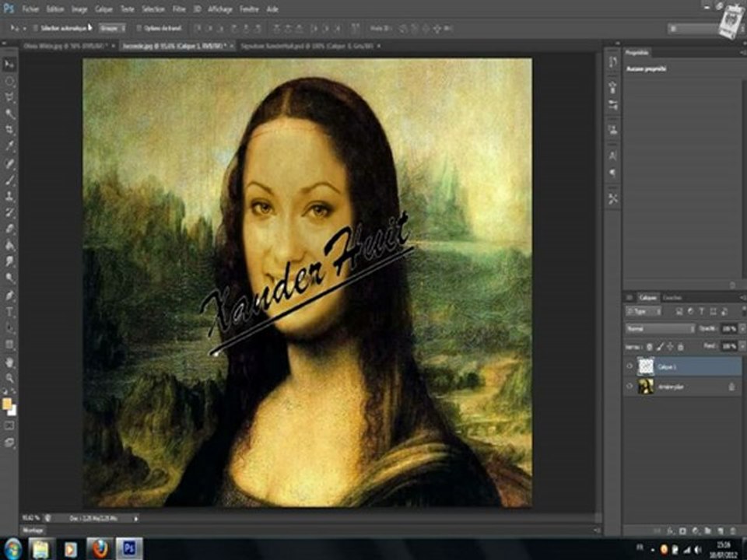The image size is (747, 560).
Task: Select the Crop tool
Action: coord(9,130)
